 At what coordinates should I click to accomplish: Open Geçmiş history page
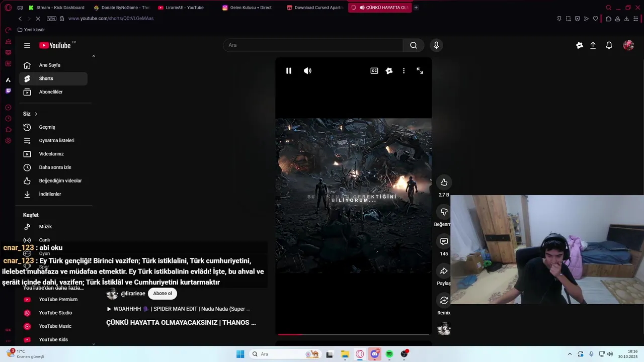pyautogui.click(x=53, y=127)
